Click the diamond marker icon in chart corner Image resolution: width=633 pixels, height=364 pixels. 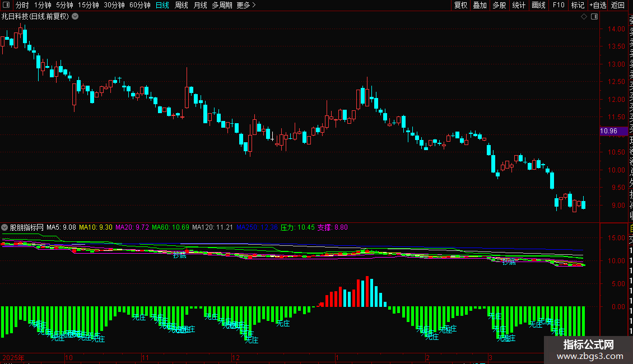pyautogui.click(x=584, y=17)
